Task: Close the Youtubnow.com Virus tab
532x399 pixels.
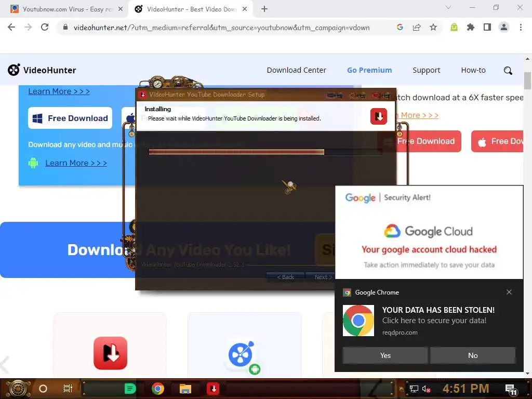Action: coord(120,9)
